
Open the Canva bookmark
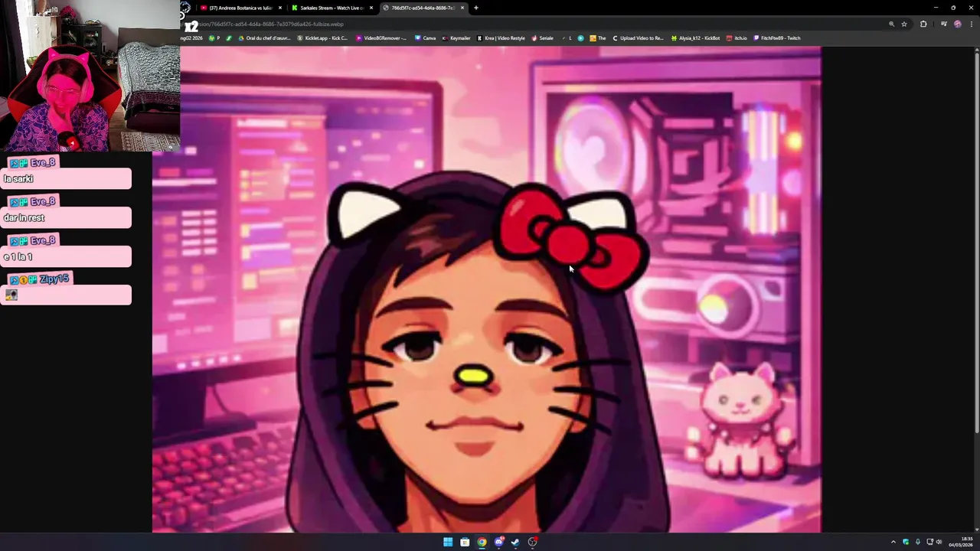tap(426, 37)
